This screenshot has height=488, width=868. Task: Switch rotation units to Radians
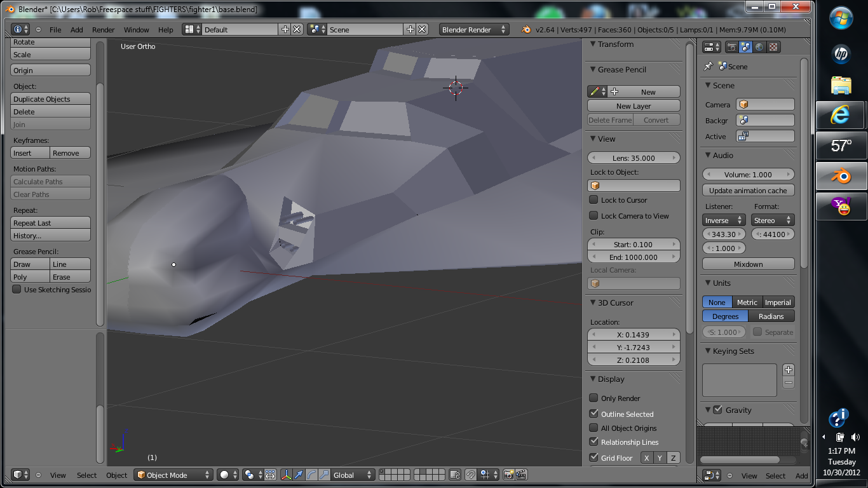[x=771, y=316]
